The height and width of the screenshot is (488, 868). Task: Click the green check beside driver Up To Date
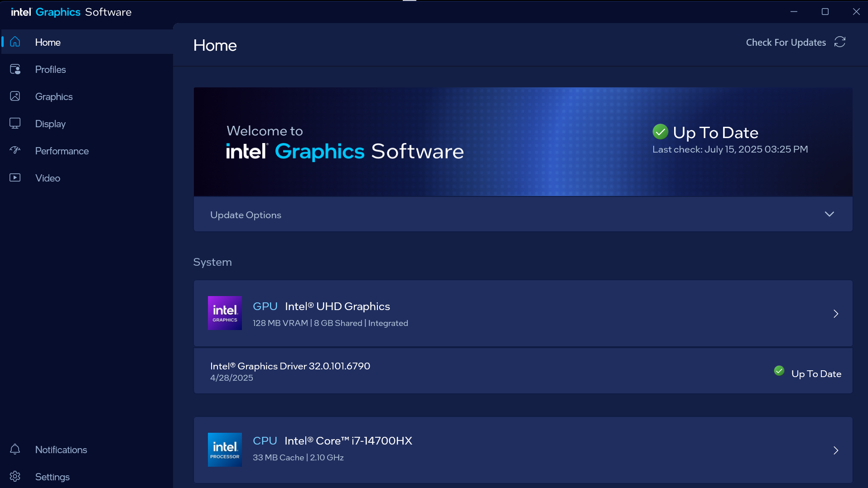tap(779, 371)
